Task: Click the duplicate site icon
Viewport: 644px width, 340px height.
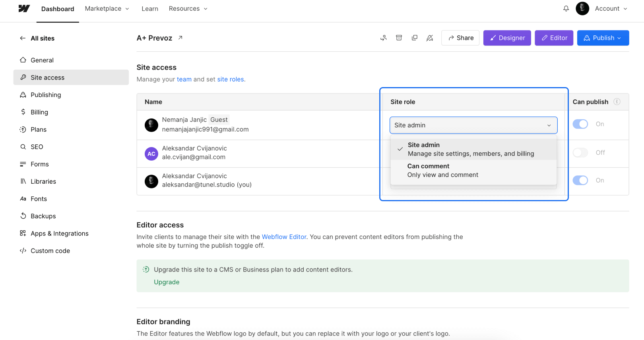Action: [x=415, y=38]
